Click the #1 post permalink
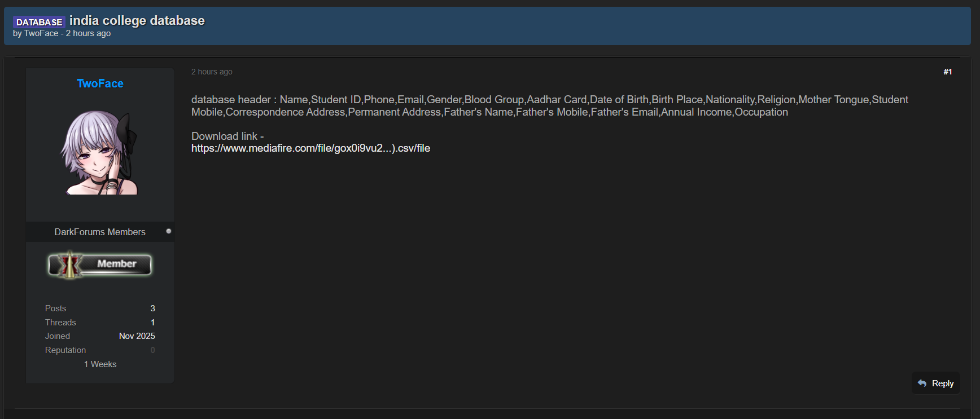Image resolution: width=980 pixels, height=419 pixels. (x=947, y=72)
